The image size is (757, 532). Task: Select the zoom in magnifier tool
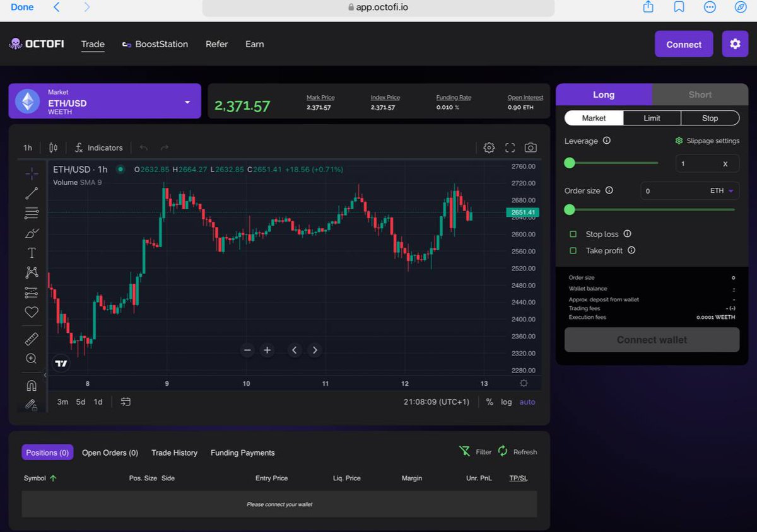[x=32, y=359]
